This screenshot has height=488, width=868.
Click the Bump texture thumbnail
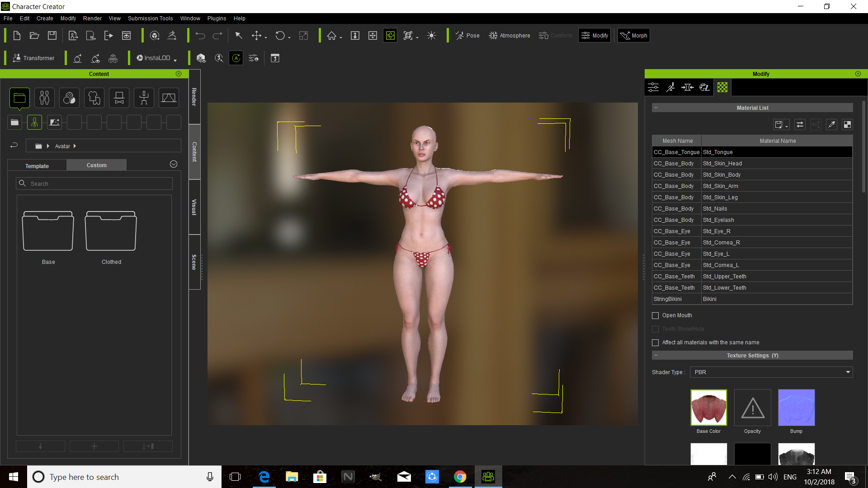[796, 408]
